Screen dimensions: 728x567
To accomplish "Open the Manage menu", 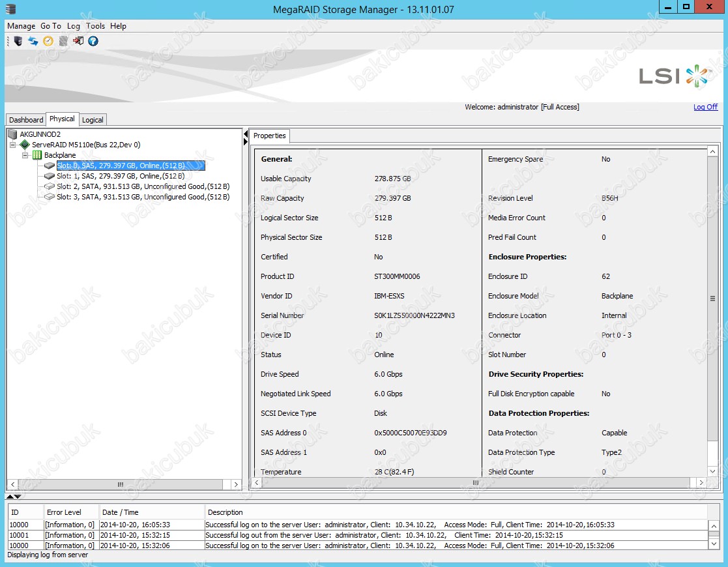I will (x=22, y=26).
